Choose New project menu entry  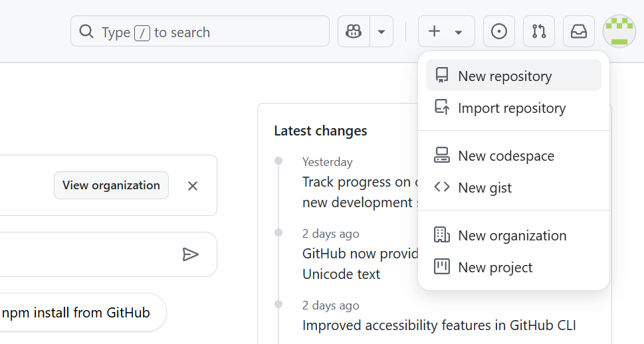point(495,268)
